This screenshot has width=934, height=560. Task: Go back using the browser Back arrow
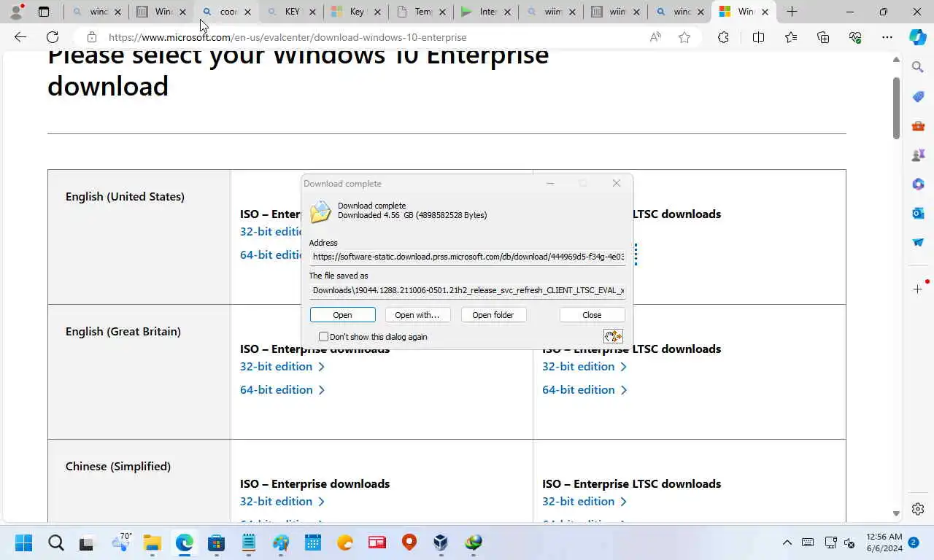click(x=20, y=37)
